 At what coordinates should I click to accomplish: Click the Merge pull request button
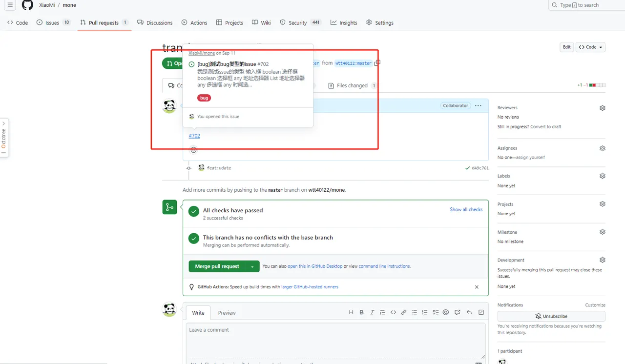click(217, 266)
